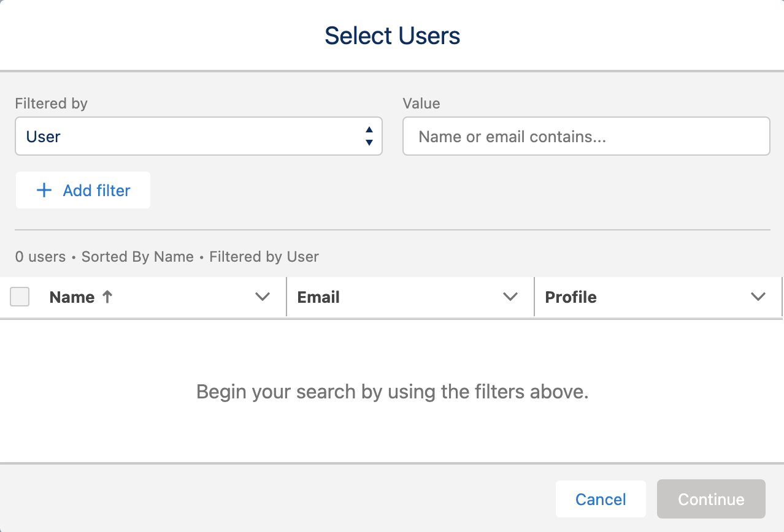Click the Filtered by User summary text
784x532 pixels.
tap(264, 257)
